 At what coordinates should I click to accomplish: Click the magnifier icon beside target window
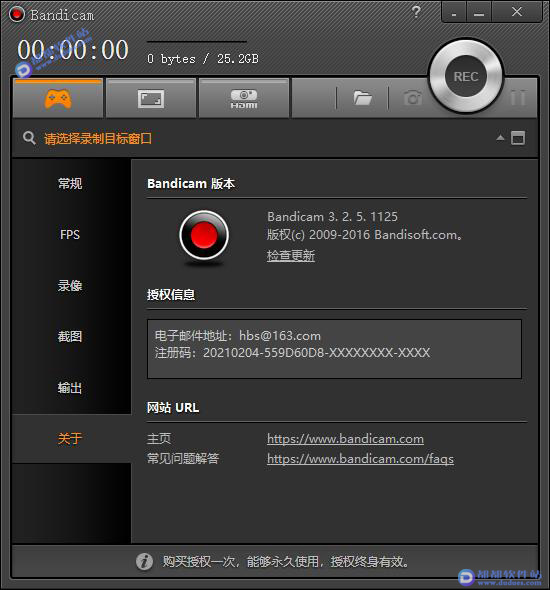(29, 138)
